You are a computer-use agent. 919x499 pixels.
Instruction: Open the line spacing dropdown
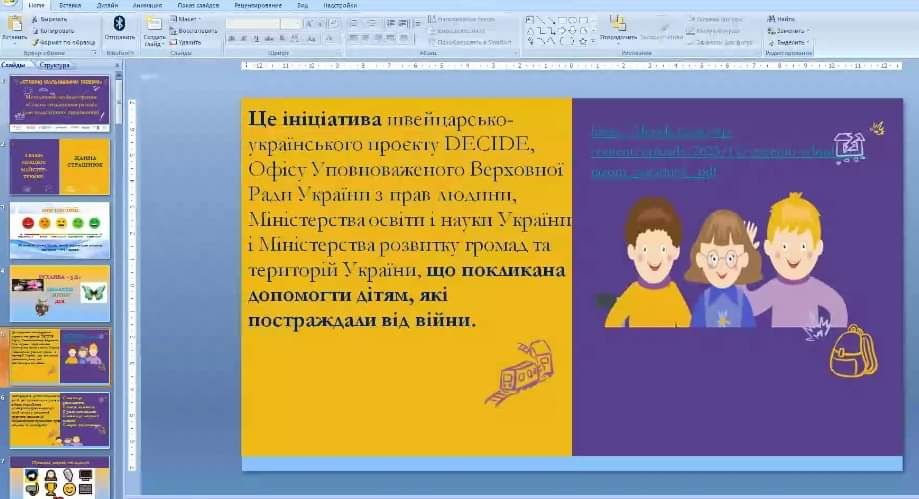tap(418, 23)
